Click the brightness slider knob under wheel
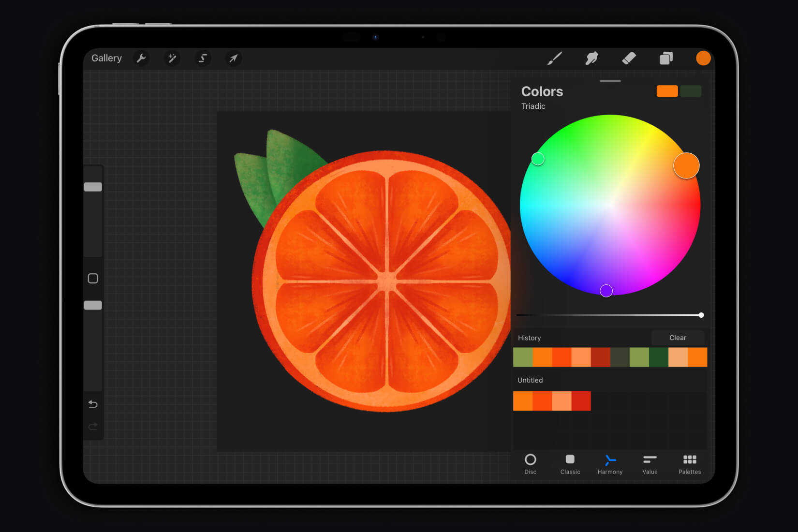The image size is (798, 532). coord(701,315)
